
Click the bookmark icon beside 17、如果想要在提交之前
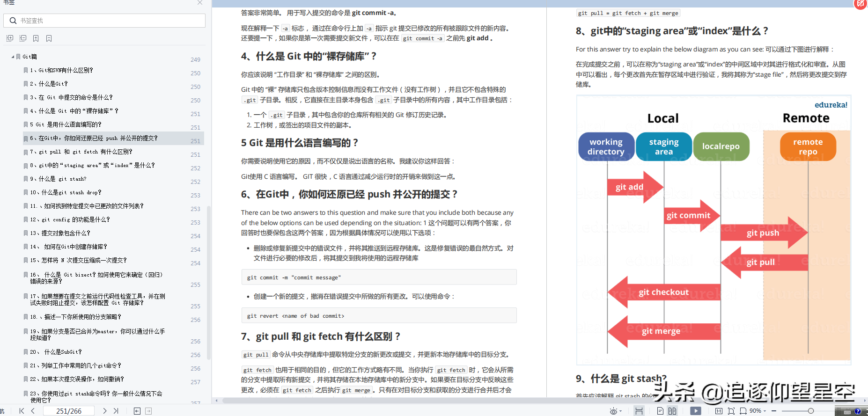[x=26, y=296]
